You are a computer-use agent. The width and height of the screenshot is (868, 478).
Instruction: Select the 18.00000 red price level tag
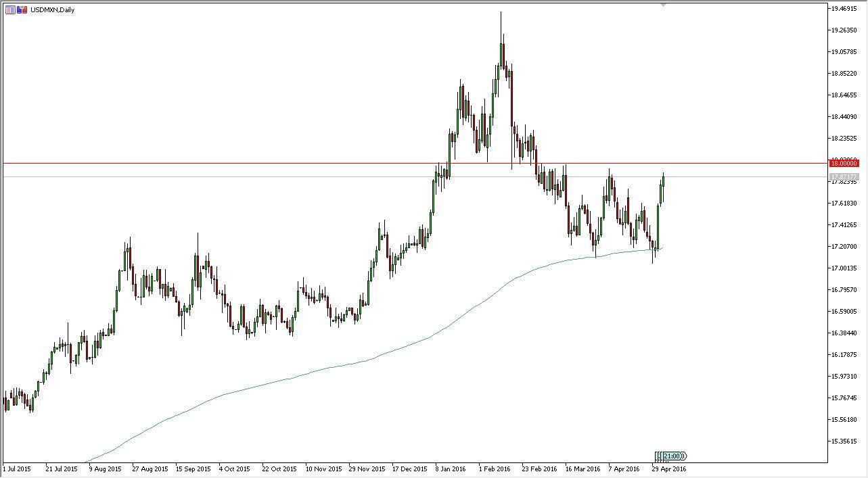[x=844, y=163]
